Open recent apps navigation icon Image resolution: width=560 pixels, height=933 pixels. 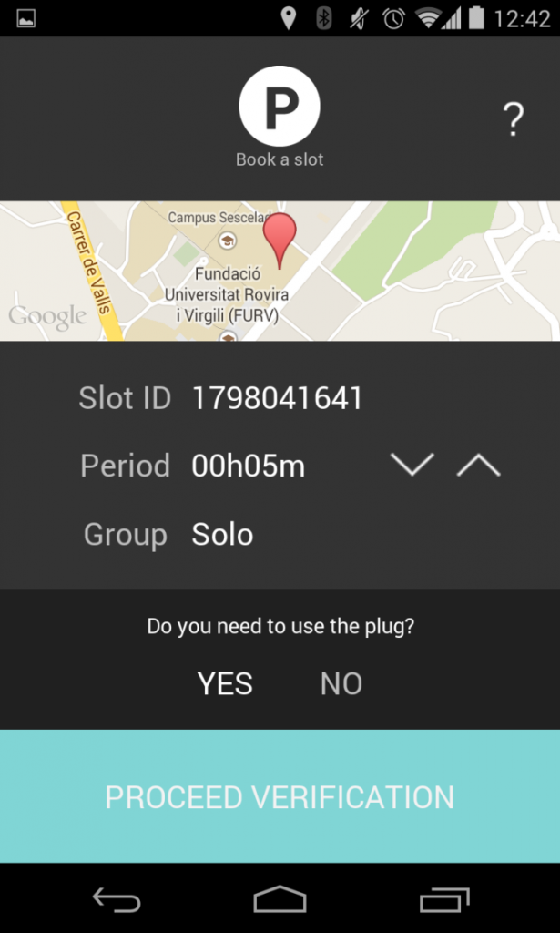(443, 900)
